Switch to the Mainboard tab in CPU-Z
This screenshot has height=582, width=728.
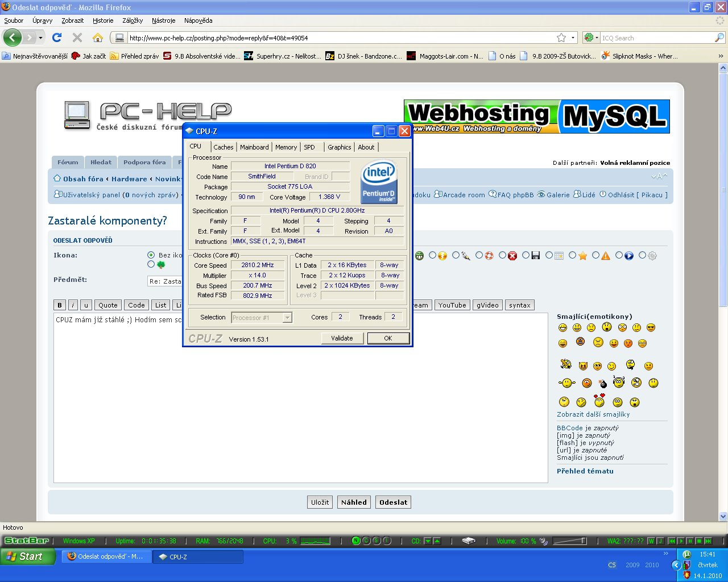254,147
